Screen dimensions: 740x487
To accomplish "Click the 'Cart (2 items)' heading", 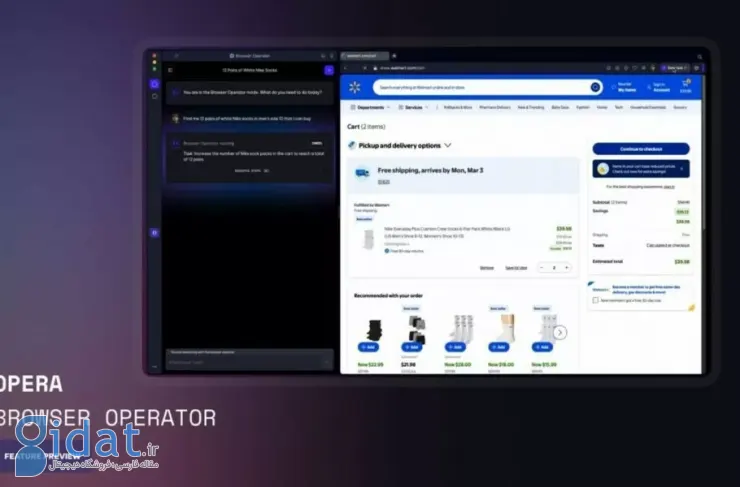I will [x=366, y=126].
